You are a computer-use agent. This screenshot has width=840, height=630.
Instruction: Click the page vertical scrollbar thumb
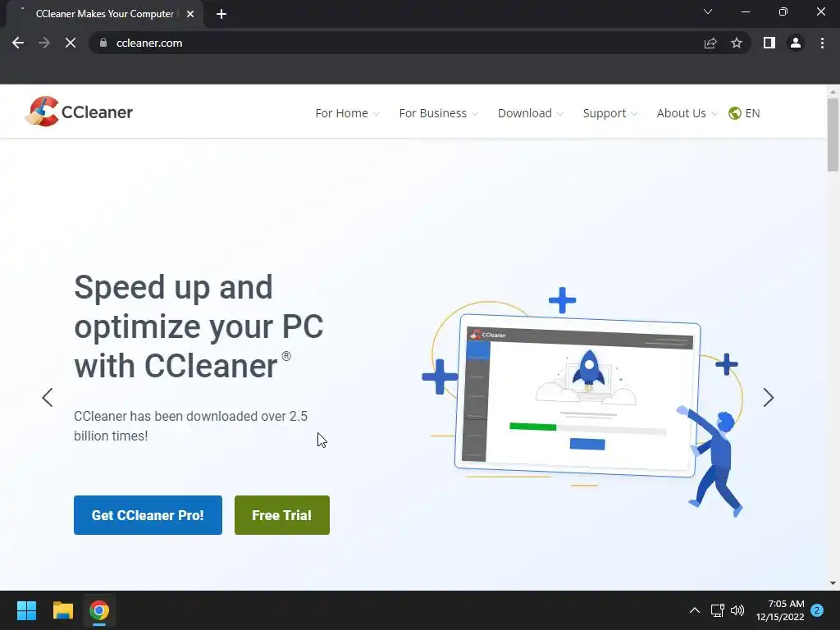click(833, 135)
